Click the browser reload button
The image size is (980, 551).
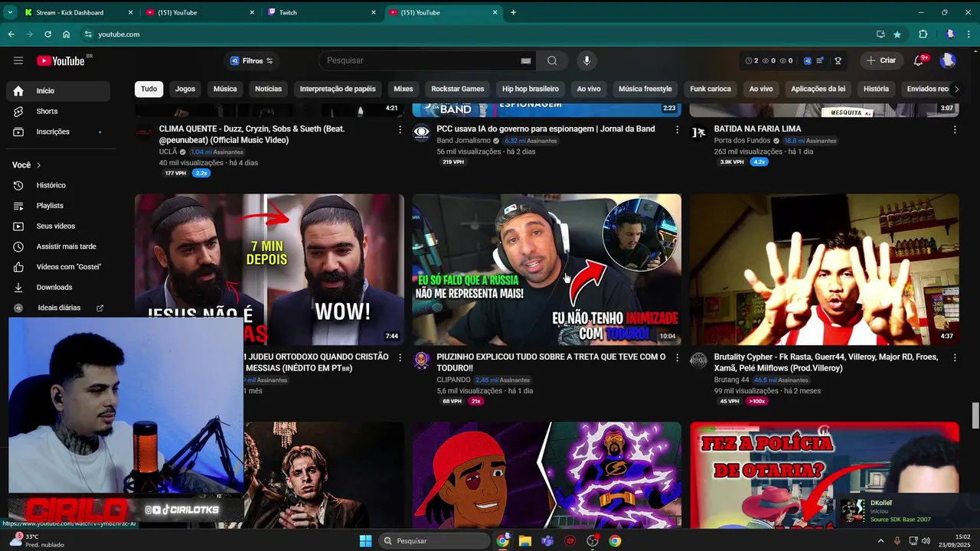(47, 34)
